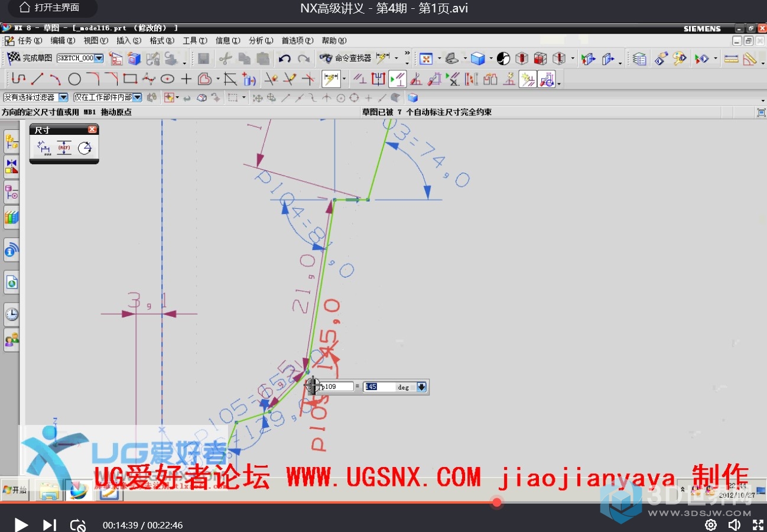Click the video progress bar handle

click(x=497, y=502)
